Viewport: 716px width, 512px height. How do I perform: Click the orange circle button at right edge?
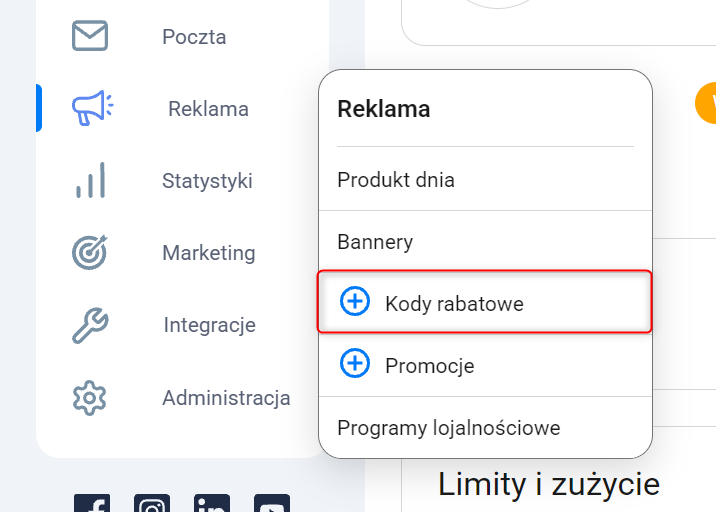(x=706, y=103)
